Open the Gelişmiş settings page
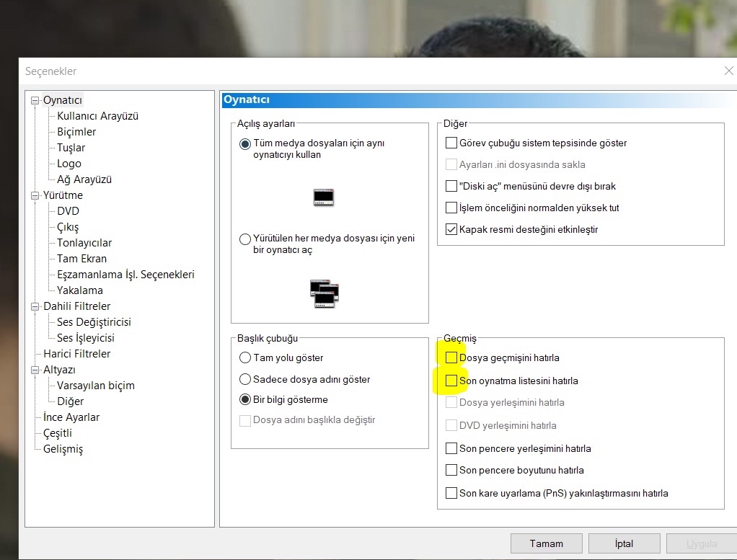The width and height of the screenshot is (737, 560). pos(63,449)
